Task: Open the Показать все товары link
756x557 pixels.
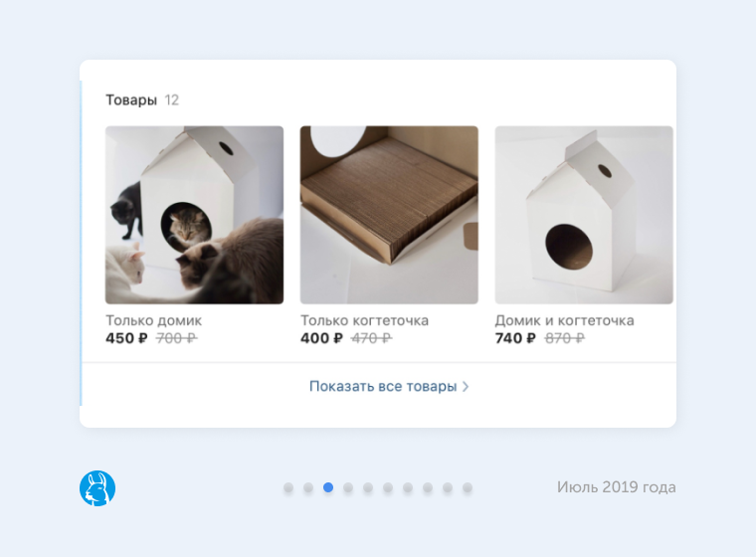Action: 389,386
